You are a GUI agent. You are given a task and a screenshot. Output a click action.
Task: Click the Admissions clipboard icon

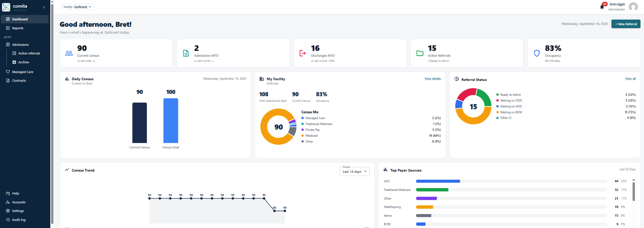point(8,45)
